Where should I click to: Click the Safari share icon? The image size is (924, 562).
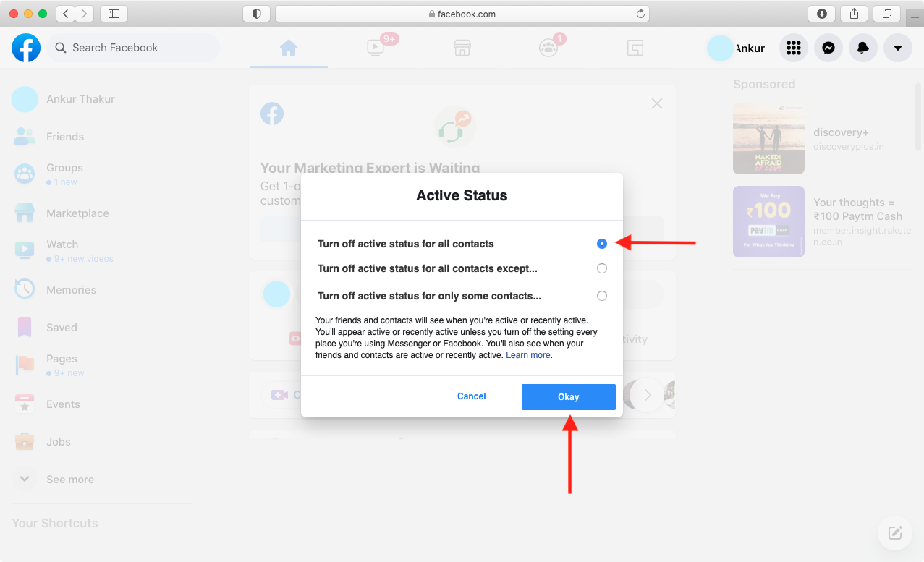click(x=855, y=13)
